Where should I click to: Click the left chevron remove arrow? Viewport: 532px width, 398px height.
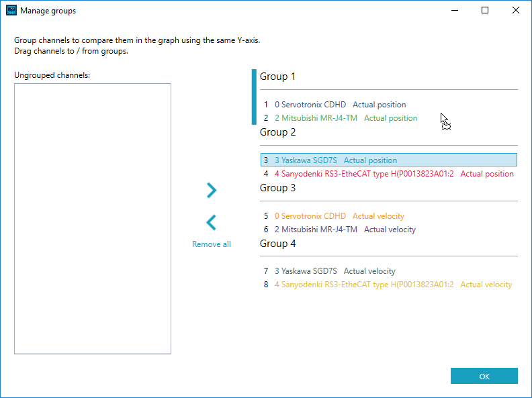(212, 223)
